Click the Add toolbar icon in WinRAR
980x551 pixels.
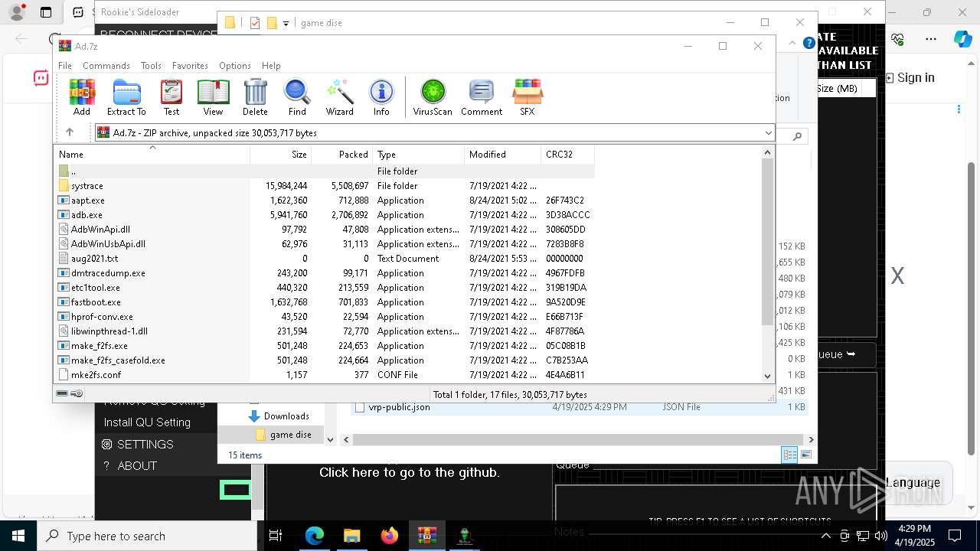click(82, 97)
